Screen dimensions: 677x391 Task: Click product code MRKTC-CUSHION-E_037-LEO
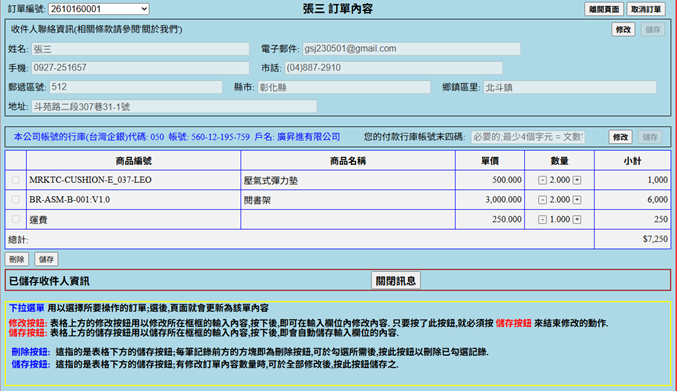(x=90, y=180)
